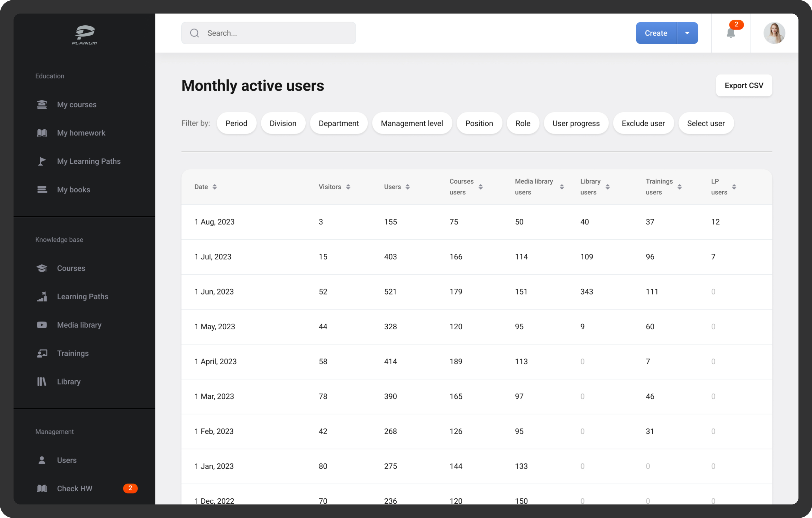This screenshot has height=518, width=812.
Task: Click the 1 Mar, 2023 date cell
Action: click(x=214, y=396)
